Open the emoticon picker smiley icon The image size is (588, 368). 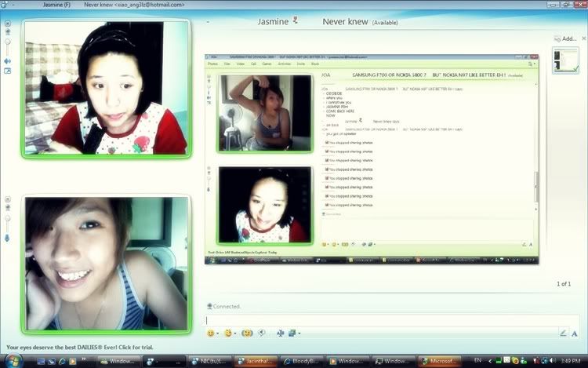click(x=211, y=333)
